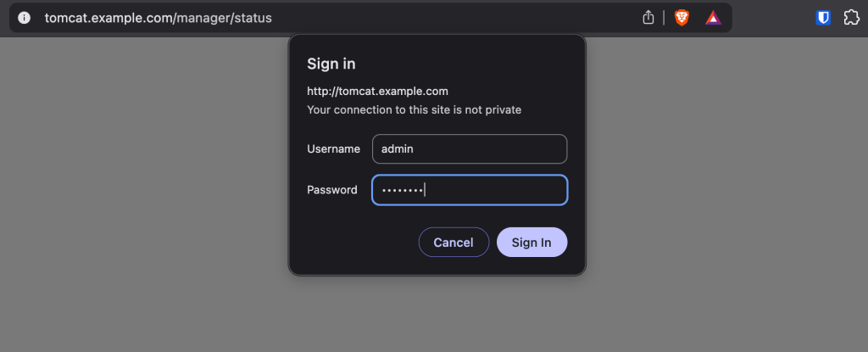Click the Password label
The width and height of the screenshot is (868, 352).
coord(331,190)
